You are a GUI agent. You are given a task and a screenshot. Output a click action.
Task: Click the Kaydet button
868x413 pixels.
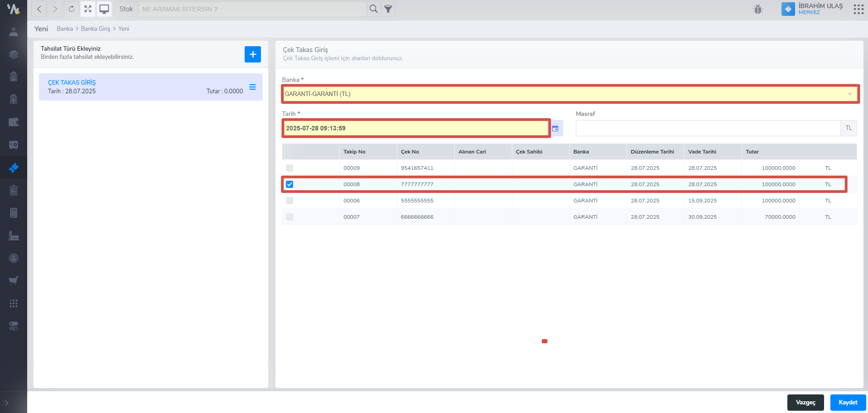[848, 402]
